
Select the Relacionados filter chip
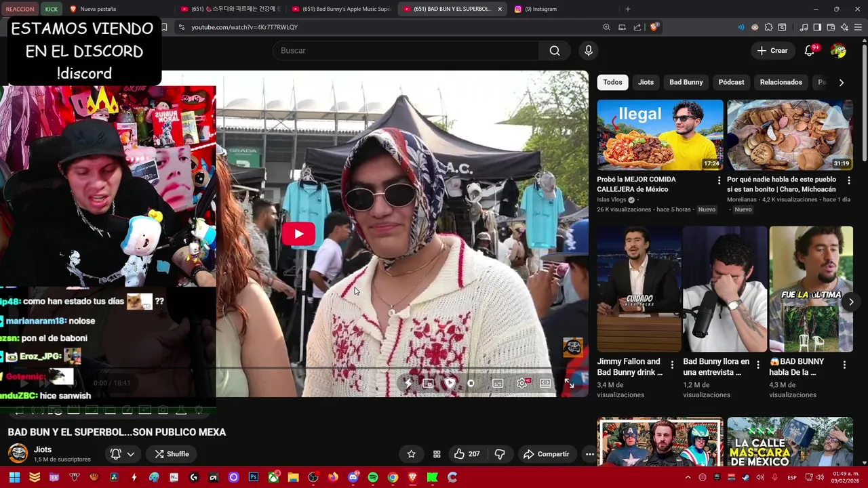781,82
